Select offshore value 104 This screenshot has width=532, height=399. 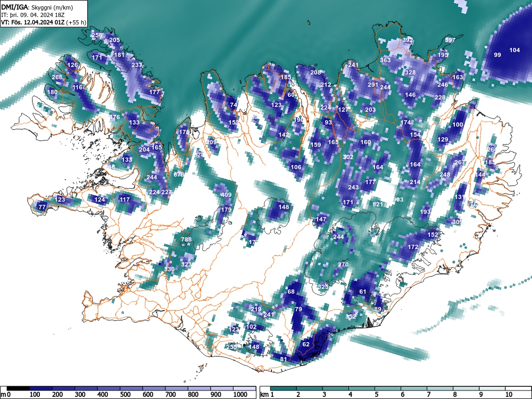point(514,50)
